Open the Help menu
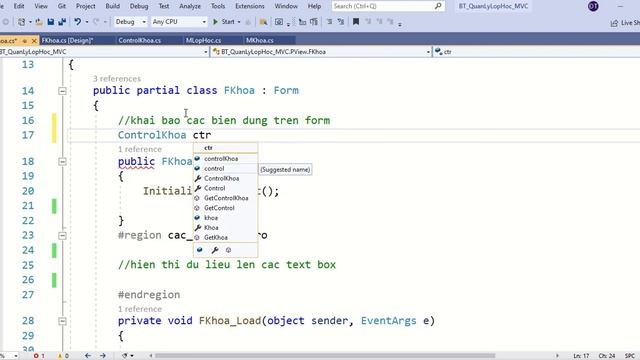 pyautogui.click(x=314, y=6)
